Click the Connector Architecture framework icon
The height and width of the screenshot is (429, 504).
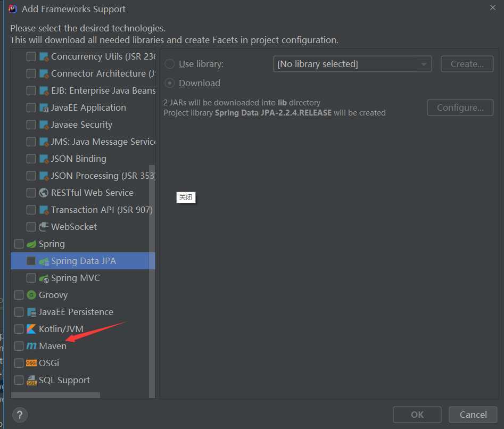point(44,73)
